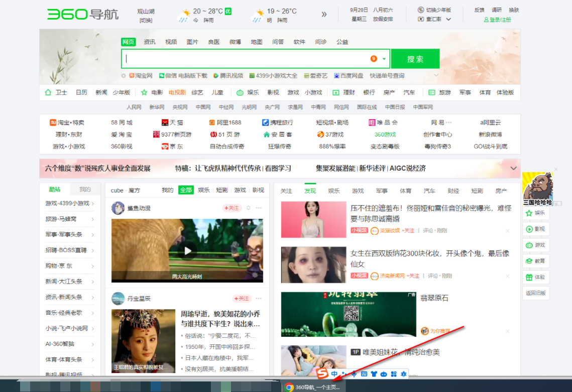Click the 安居客 site icon
Image resolution: width=572 pixels, height=392 pixels.
click(267, 135)
